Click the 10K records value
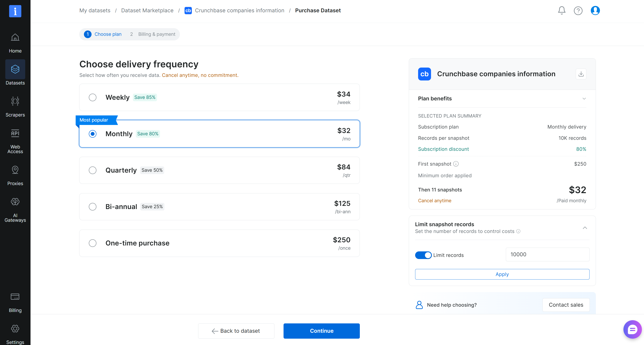Viewport: 644px width, 345px height. tap(572, 138)
